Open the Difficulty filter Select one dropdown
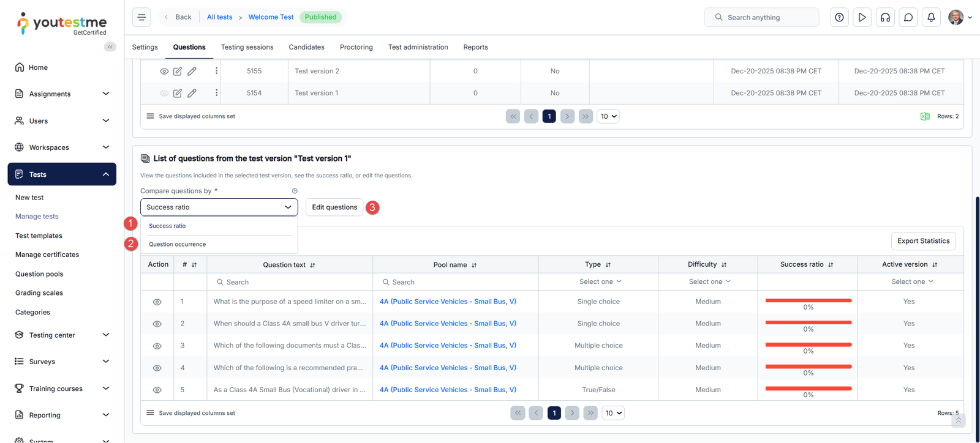Screen dimensions: 980x443 tap(709, 282)
